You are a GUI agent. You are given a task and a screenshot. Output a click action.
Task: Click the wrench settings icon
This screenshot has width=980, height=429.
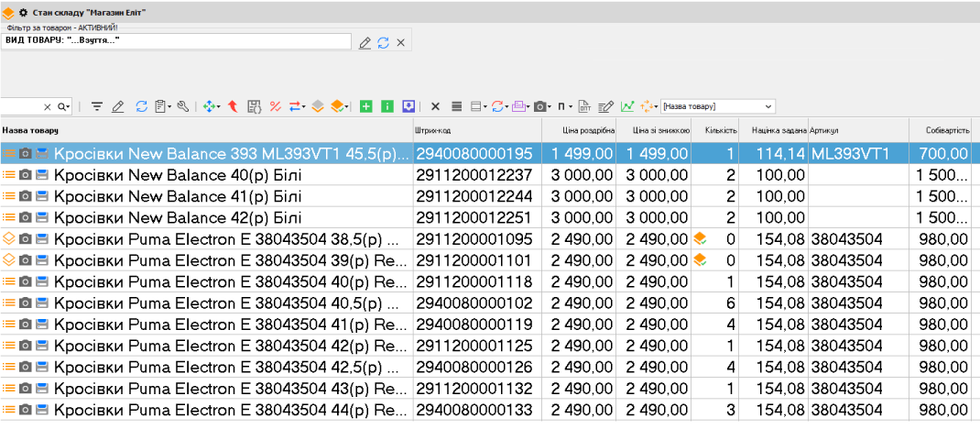click(x=183, y=107)
